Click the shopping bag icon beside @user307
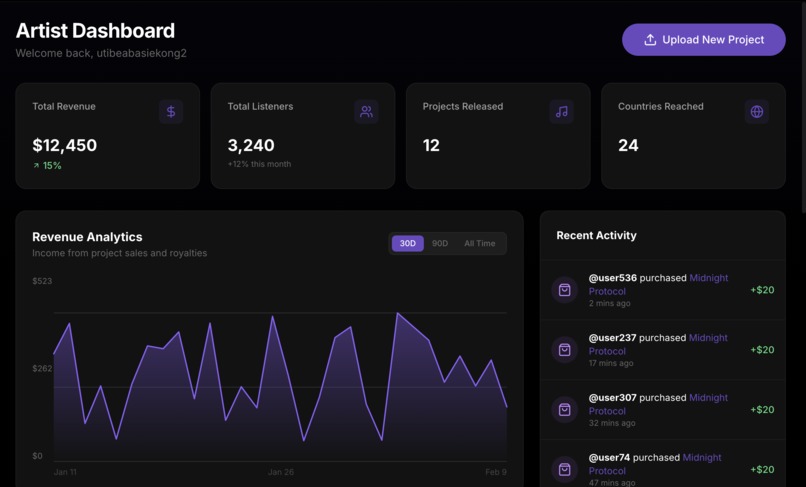This screenshot has width=806, height=487. 564,410
